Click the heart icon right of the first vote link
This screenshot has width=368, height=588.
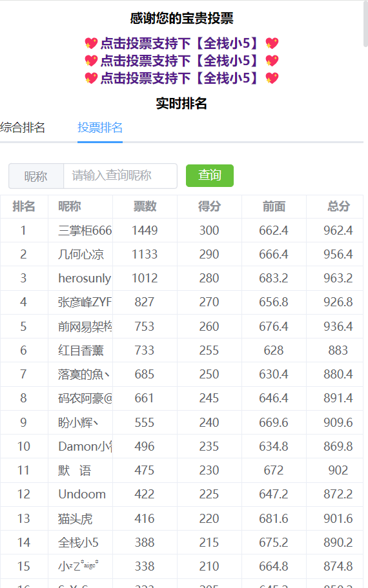[x=272, y=43]
